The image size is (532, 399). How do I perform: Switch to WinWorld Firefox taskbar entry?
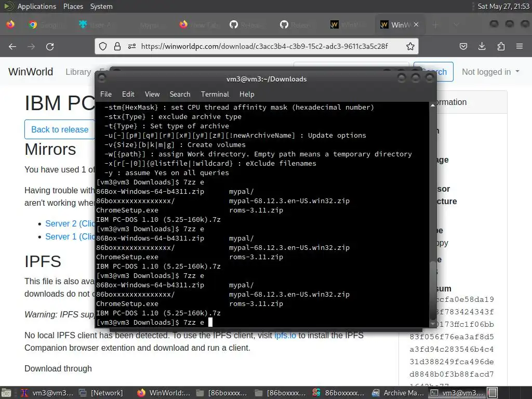coord(164,393)
